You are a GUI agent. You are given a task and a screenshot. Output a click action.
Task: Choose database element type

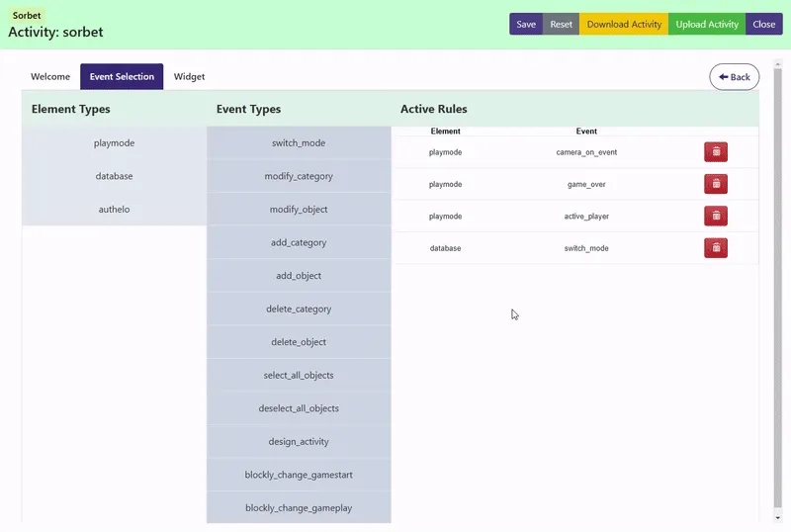pyautogui.click(x=114, y=176)
